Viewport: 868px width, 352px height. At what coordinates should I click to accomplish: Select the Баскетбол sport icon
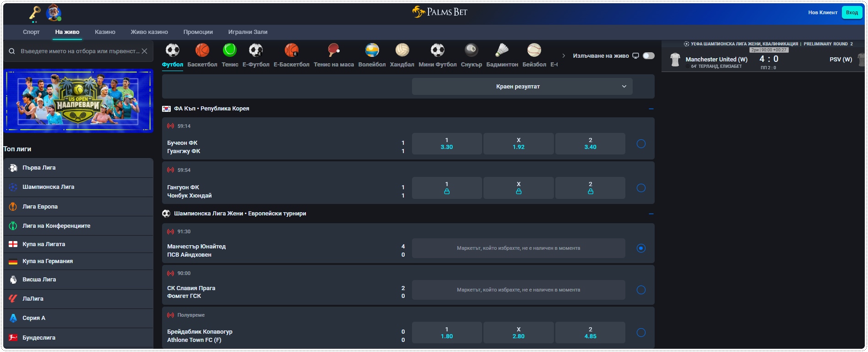tap(202, 50)
